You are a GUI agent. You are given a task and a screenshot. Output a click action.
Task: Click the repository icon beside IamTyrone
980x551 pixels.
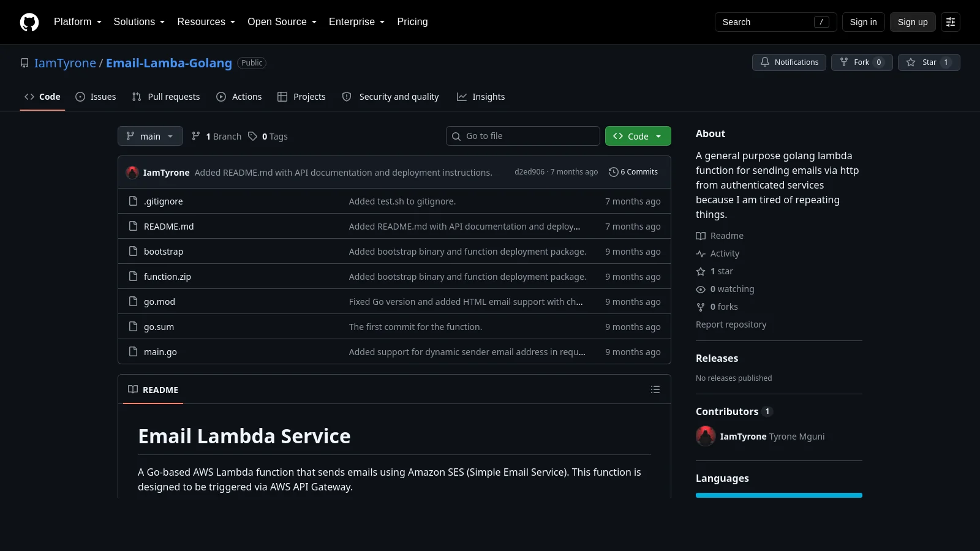[24, 63]
